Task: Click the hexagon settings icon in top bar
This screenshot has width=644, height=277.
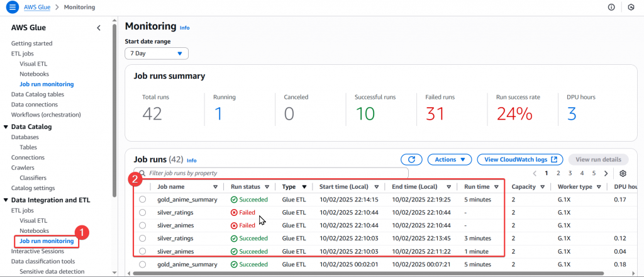Action: pyautogui.click(x=631, y=8)
